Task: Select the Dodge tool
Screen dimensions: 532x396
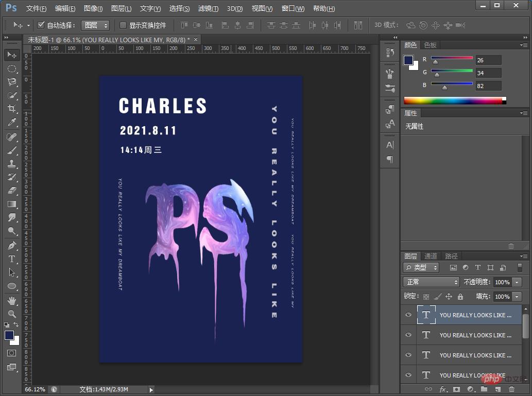Action: click(x=12, y=231)
